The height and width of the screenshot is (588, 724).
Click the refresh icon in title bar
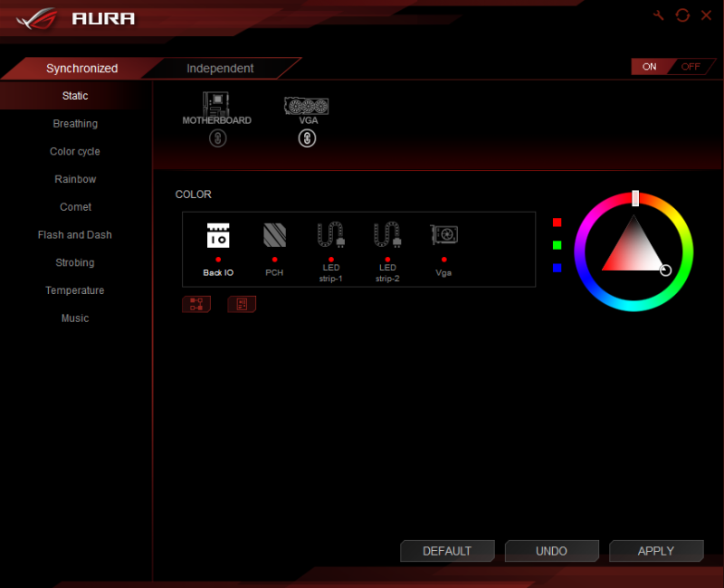click(x=682, y=15)
